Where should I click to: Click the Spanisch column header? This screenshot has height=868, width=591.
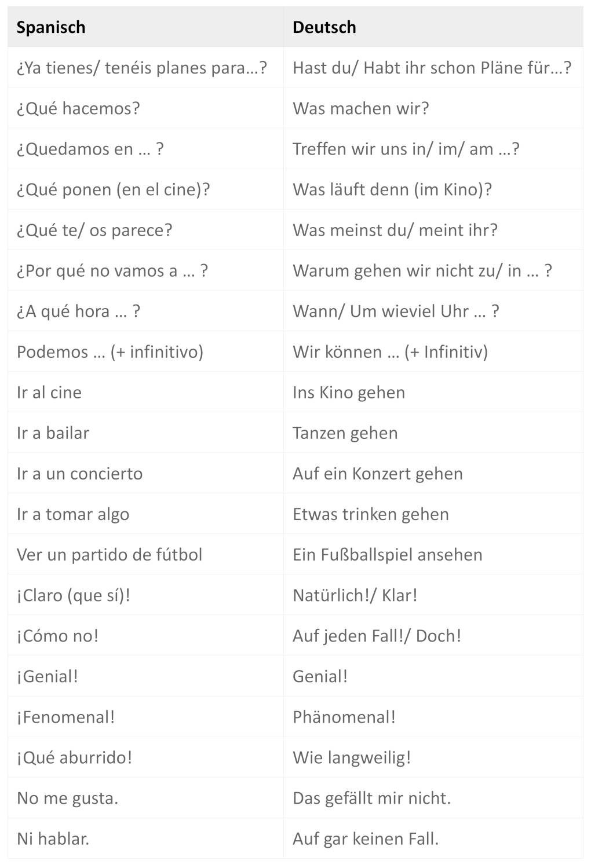click(x=145, y=27)
